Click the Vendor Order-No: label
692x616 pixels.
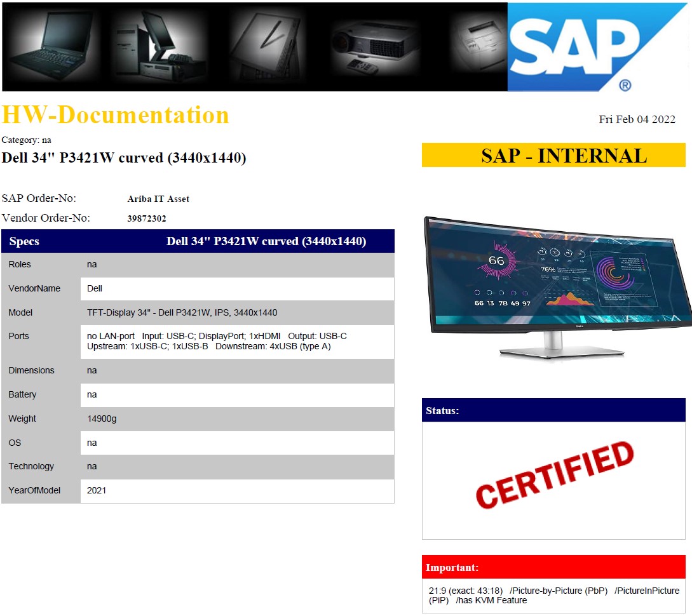click(x=46, y=218)
